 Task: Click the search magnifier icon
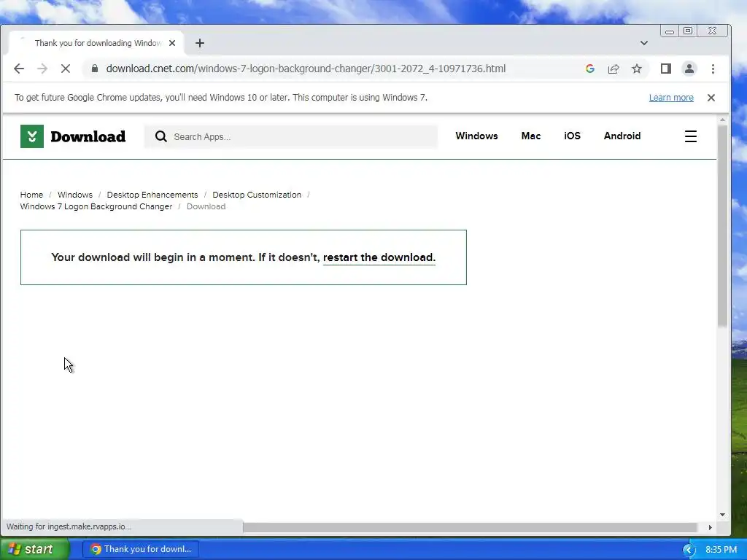[161, 136]
